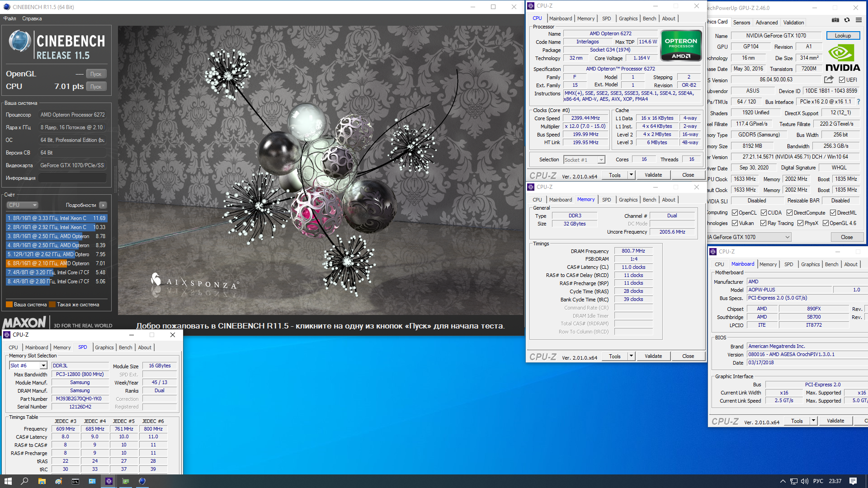This screenshot has height=488, width=868.
Task: Click the Bus Interface question mark
Action: [859, 102]
